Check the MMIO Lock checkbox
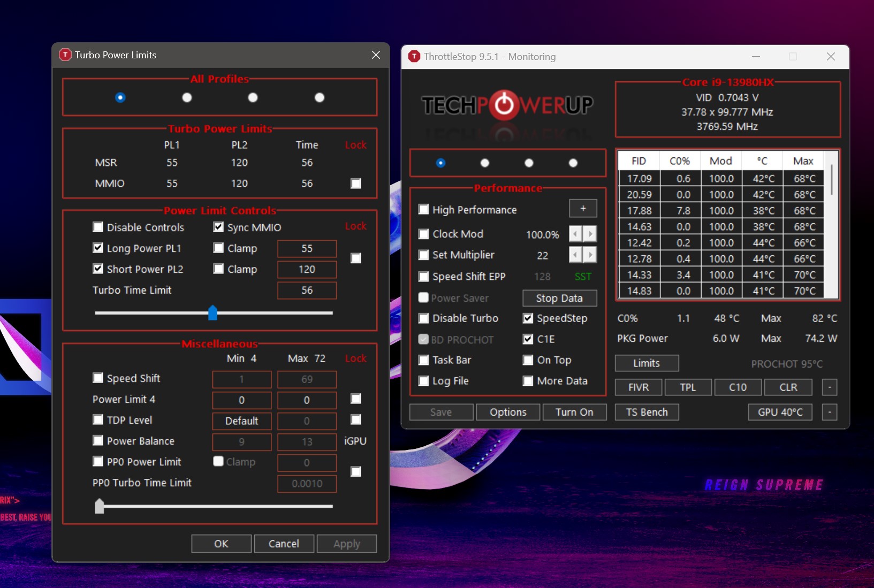This screenshot has width=874, height=588. (356, 184)
